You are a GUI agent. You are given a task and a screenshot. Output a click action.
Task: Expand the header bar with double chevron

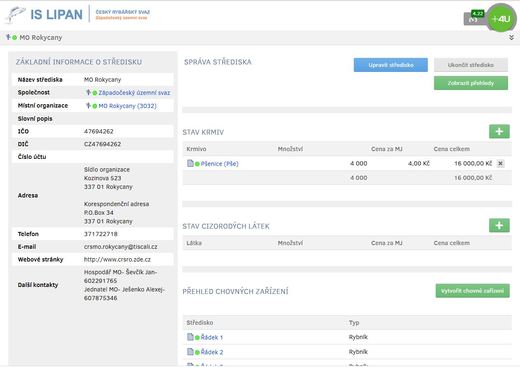(511, 38)
